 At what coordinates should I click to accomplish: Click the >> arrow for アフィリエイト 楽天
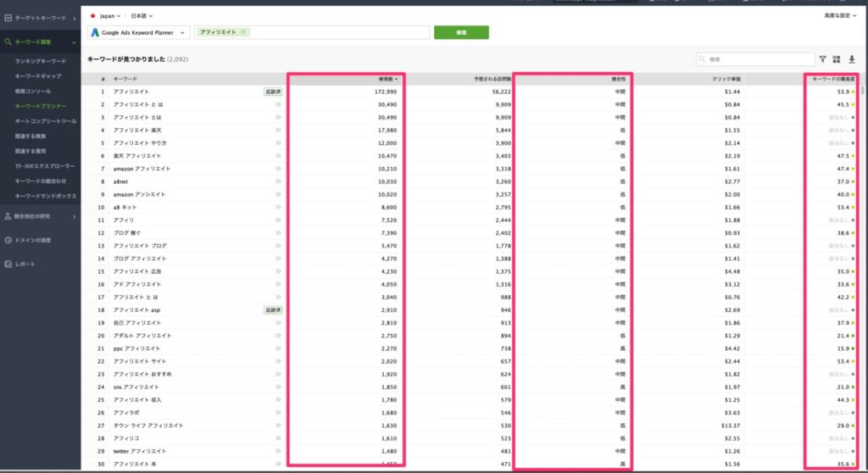(x=278, y=131)
